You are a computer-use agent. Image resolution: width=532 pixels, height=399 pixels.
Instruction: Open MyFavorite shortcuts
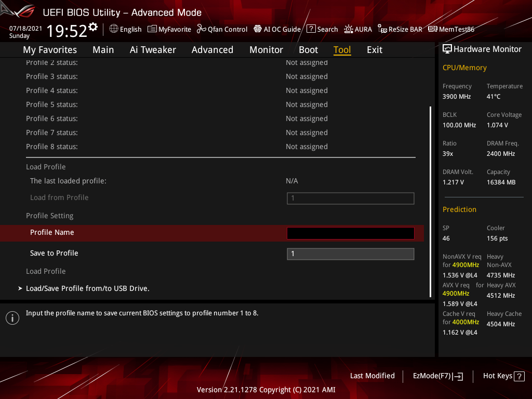169,29
